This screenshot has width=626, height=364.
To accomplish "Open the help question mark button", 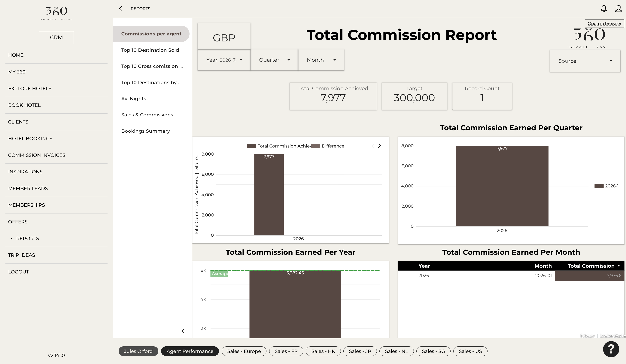I will pos(611,349).
